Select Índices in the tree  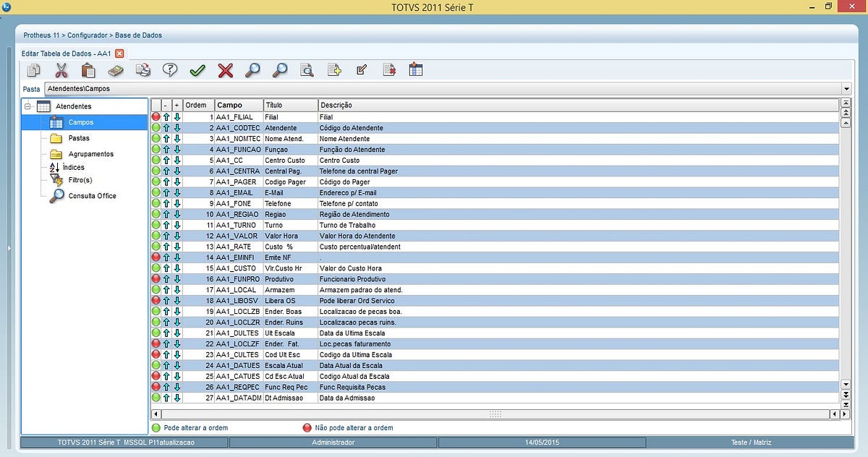pos(74,167)
